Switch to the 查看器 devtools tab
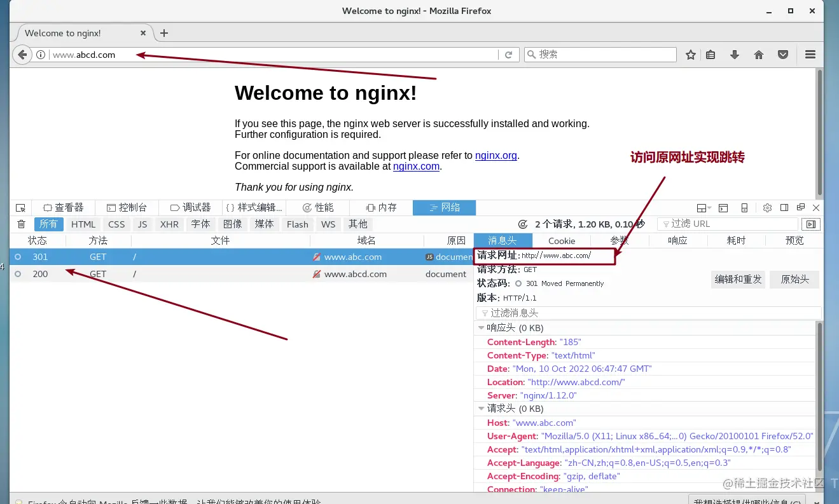The height and width of the screenshot is (504, 839). (63, 208)
